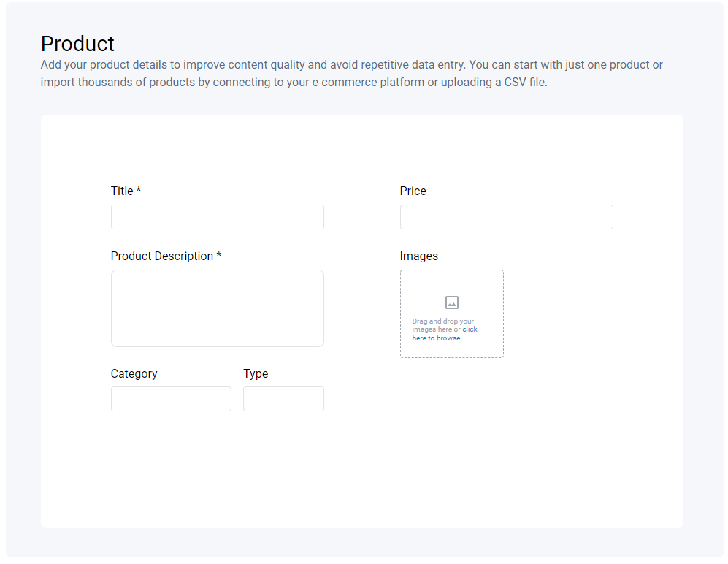The image size is (728, 564).
Task: Click the 'Drag and drop your images' hint text
Action: [442, 325]
